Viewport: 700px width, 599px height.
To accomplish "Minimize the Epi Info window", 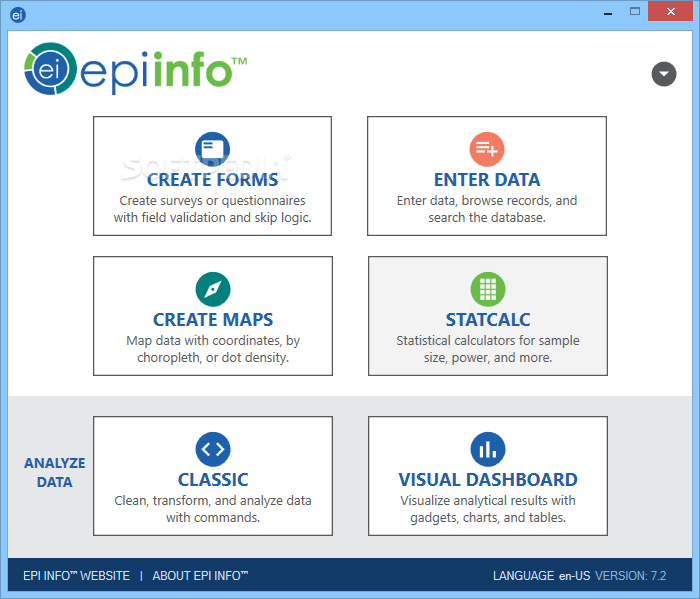I will click(x=608, y=12).
